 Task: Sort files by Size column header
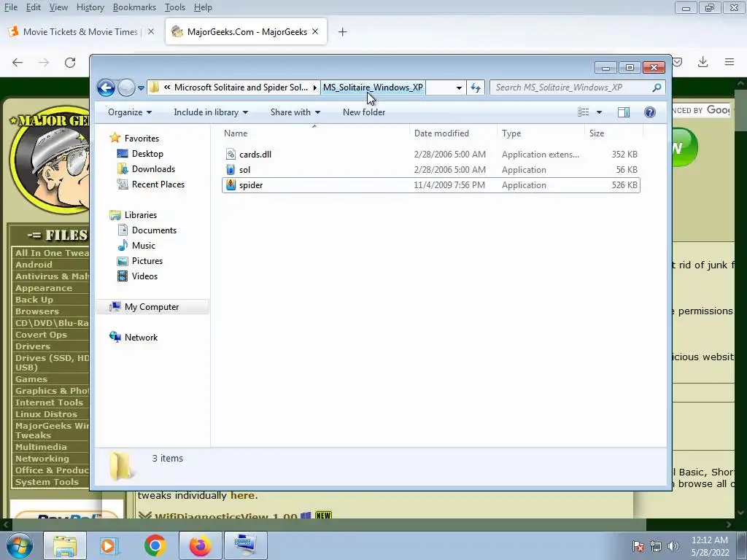click(597, 133)
